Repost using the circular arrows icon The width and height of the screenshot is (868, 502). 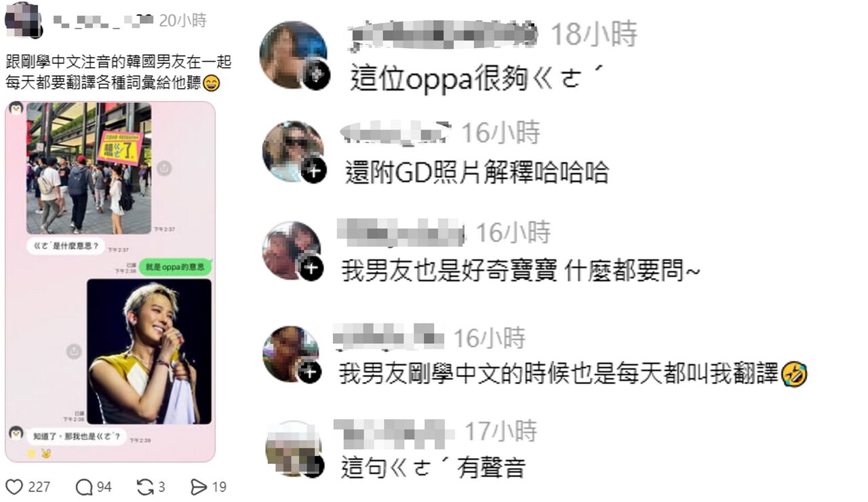click(145, 486)
